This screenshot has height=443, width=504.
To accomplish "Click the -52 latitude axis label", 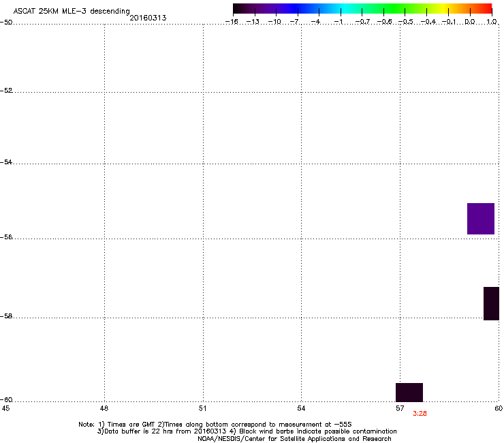I will pos(6,91).
